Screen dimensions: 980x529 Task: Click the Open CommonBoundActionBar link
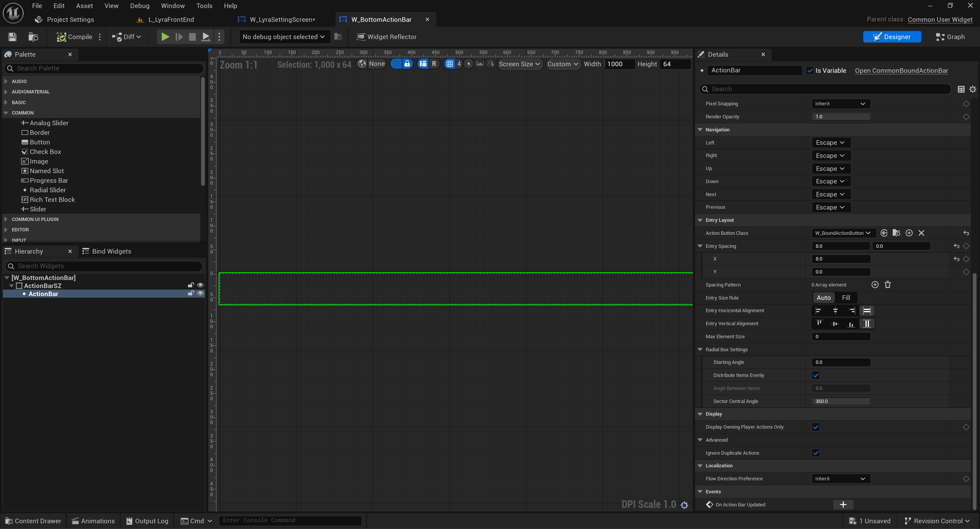click(x=901, y=70)
